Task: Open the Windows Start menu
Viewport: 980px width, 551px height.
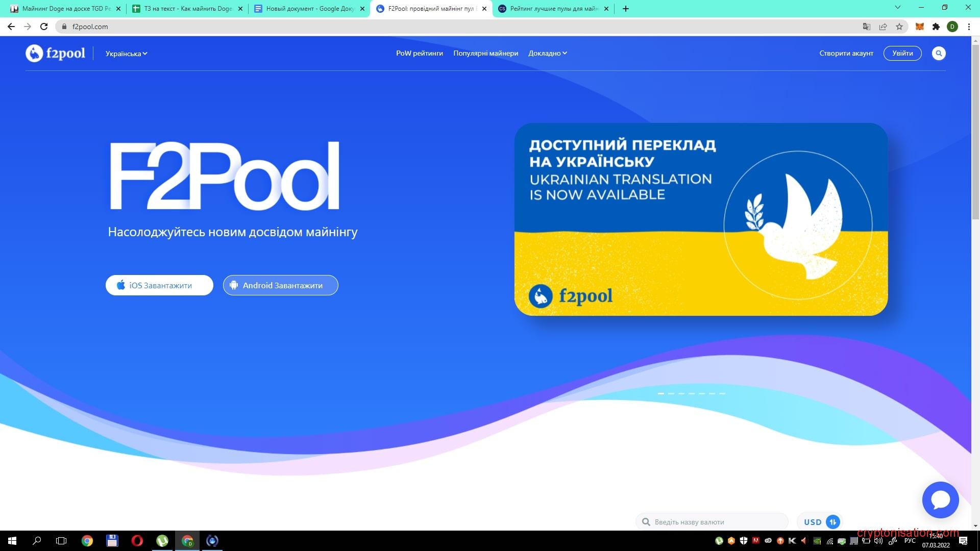Action: pos(12,541)
